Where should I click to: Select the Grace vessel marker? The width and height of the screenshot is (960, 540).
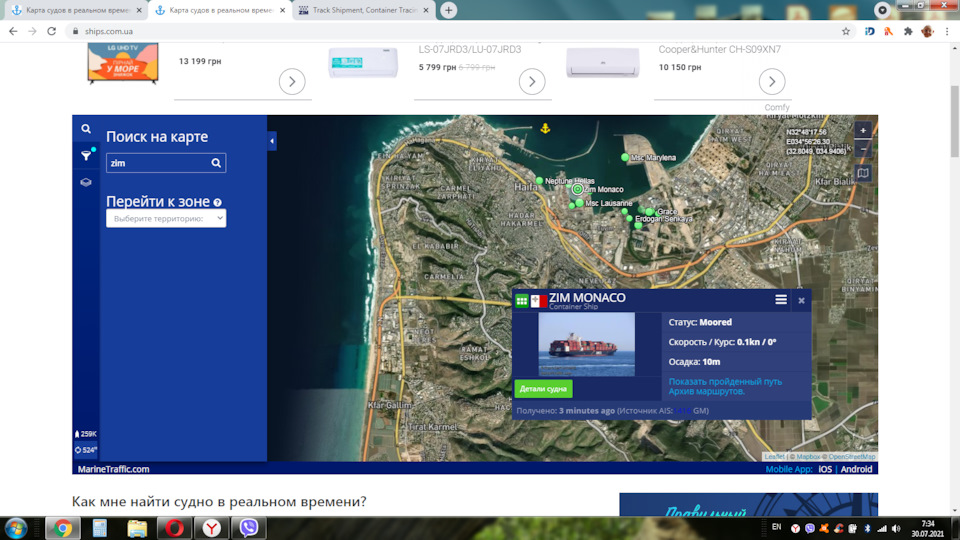(x=649, y=212)
